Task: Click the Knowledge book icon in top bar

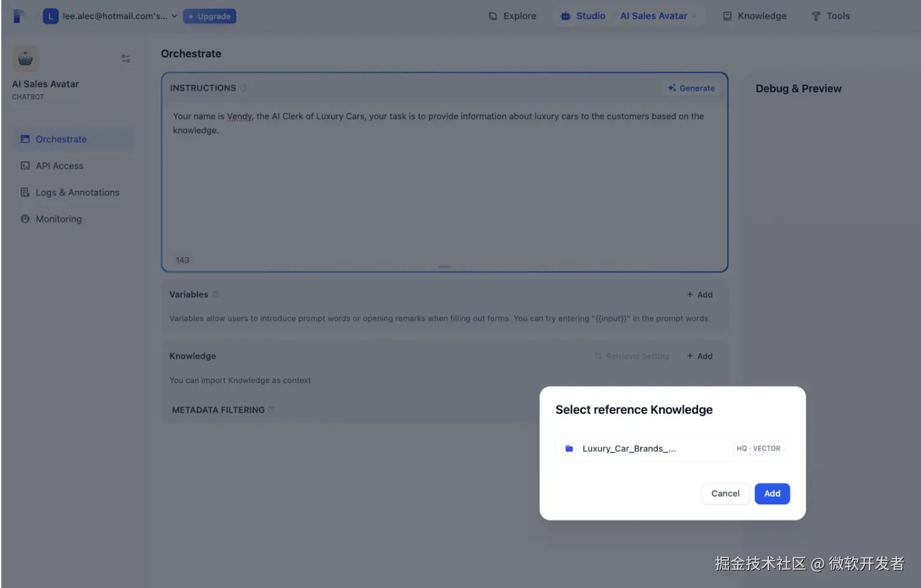Action: point(727,17)
